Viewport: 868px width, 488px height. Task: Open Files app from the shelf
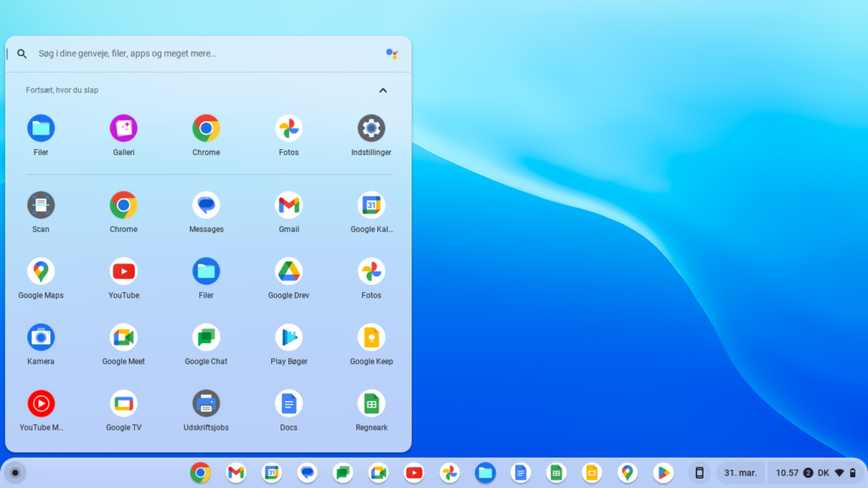coord(485,473)
